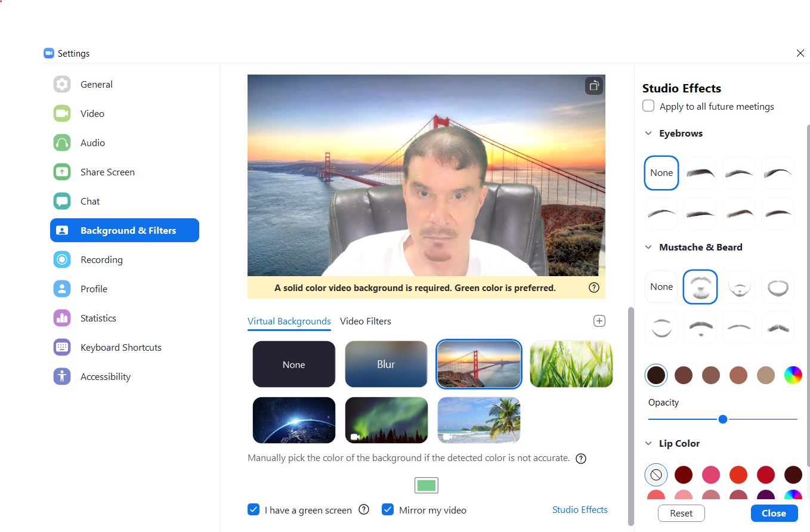Select the full beard with mustache style

[700, 287]
